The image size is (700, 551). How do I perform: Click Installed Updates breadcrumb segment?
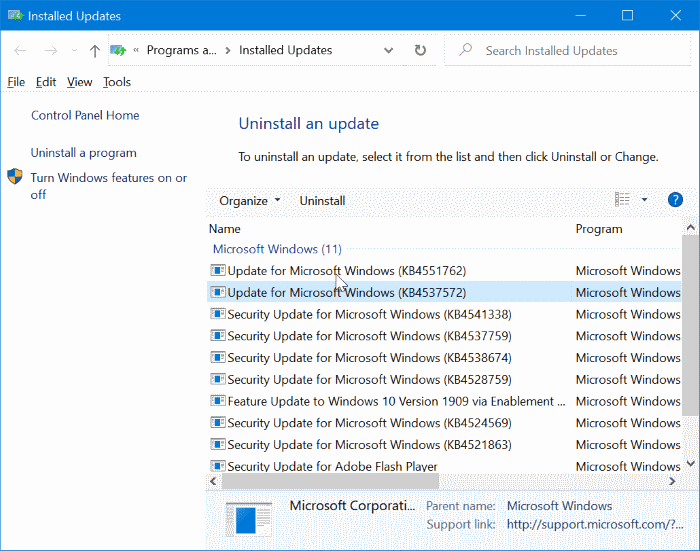(286, 50)
